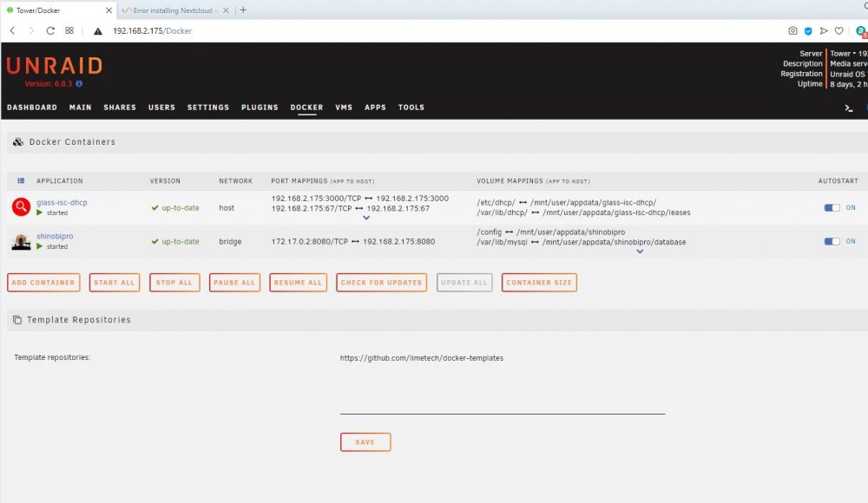
Task: Open a new browser tab with the plus icon
Action: 243,10
